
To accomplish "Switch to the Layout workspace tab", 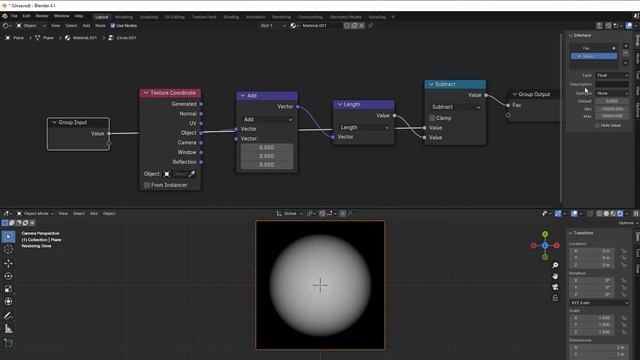I will 101,17.
